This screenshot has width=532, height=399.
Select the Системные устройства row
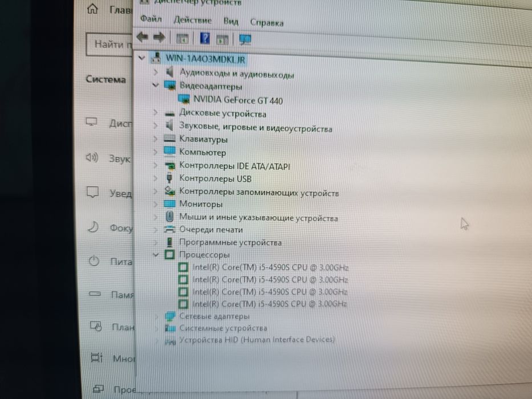coord(223,328)
